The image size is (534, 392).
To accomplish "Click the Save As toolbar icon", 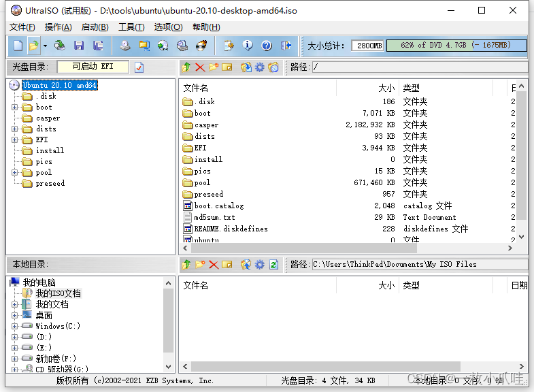I will [98, 46].
